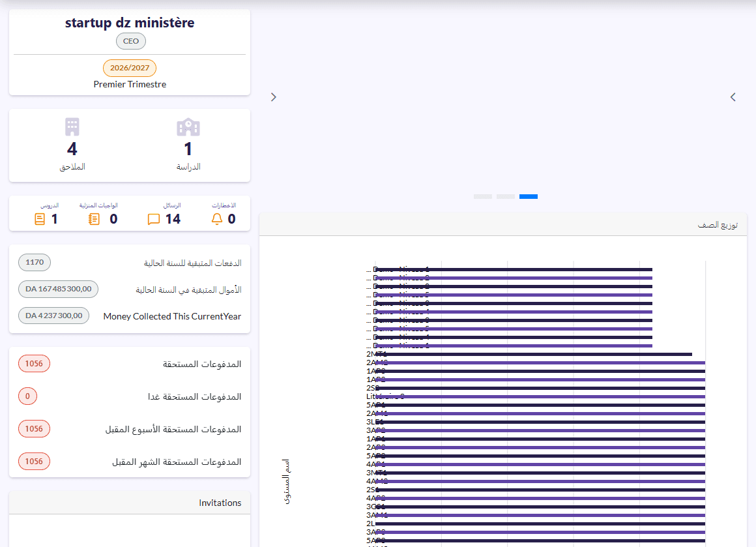Viewport: 756px width, 547px height.
Task: Open the homework notebook icon next to 0
Action: click(94, 219)
